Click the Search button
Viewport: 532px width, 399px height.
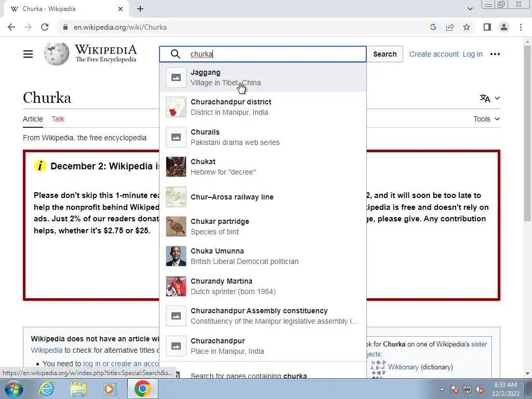point(385,54)
